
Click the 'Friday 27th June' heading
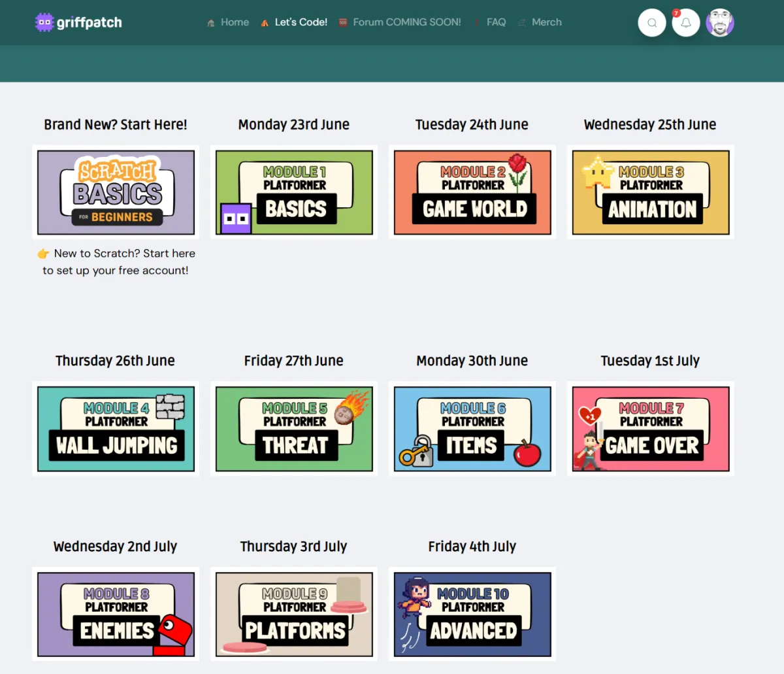click(294, 361)
